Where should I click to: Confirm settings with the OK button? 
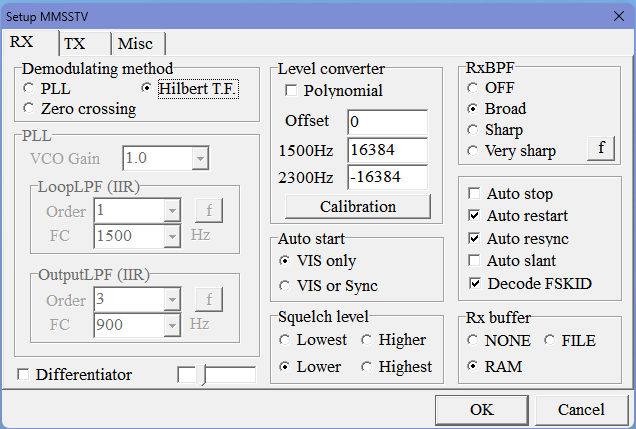pyautogui.click(x=481, y=409)
